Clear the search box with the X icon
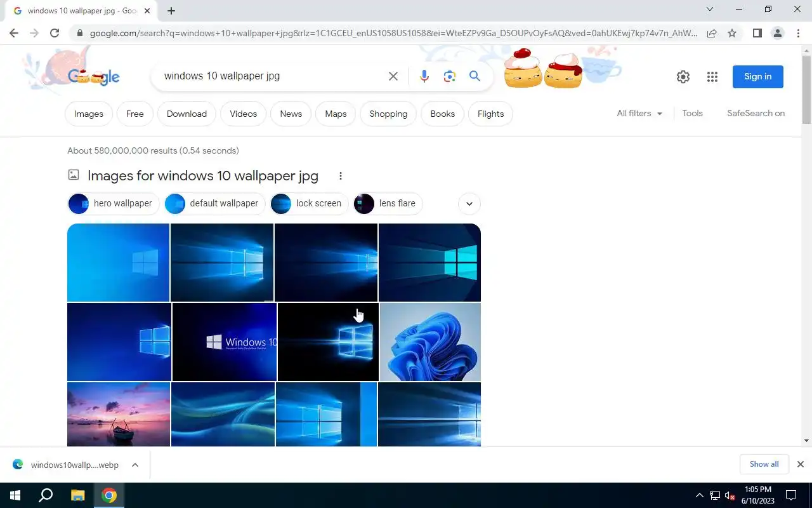This screenshot has width=812, height=508. pyautogui.click(x=393, y=76)
